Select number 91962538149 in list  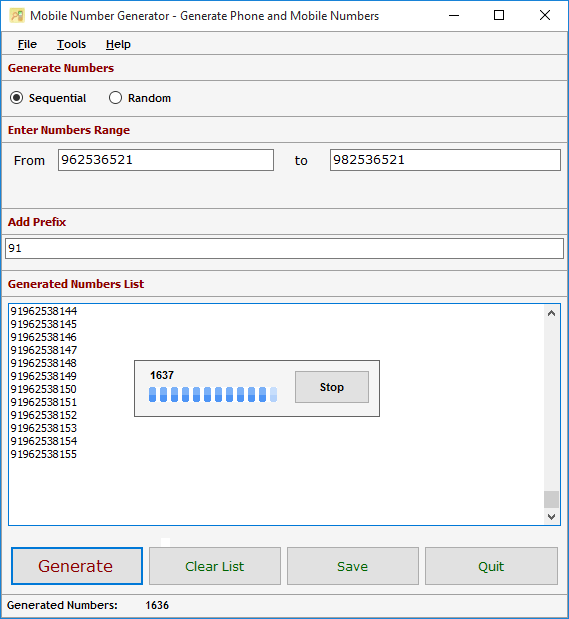point(44,376)
